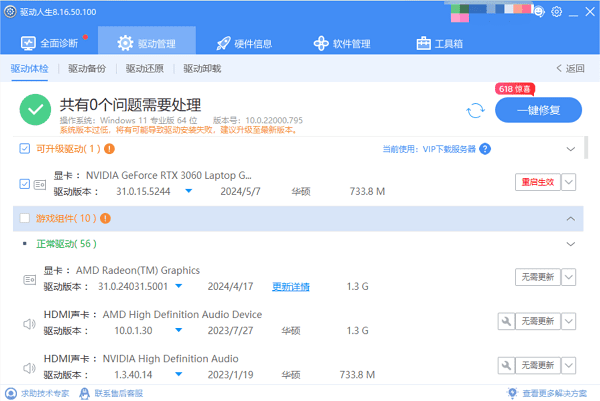Image resolution: width=600 pixels, height=401 pixels.
Task: Click the lightbulb more solutions icon
Action: (513, 393)
